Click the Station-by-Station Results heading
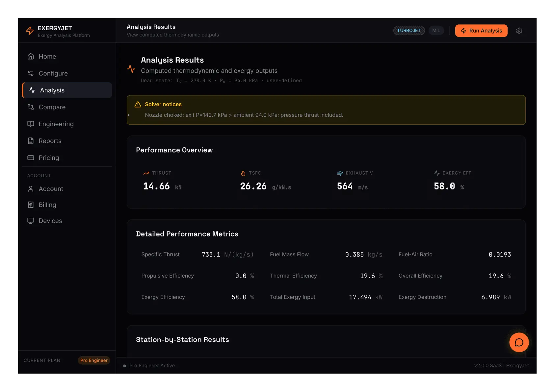Image resolution: width=555 pixels, height=392 pixels. 182,340
